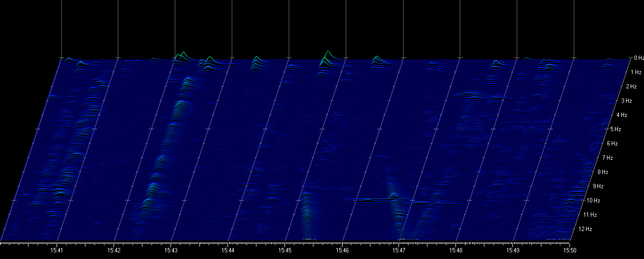Select the 9 Hz frequency label
Image resolution: width=644 pixels, height=259 pixels.
pyautogui.click(x=598, y=186)
